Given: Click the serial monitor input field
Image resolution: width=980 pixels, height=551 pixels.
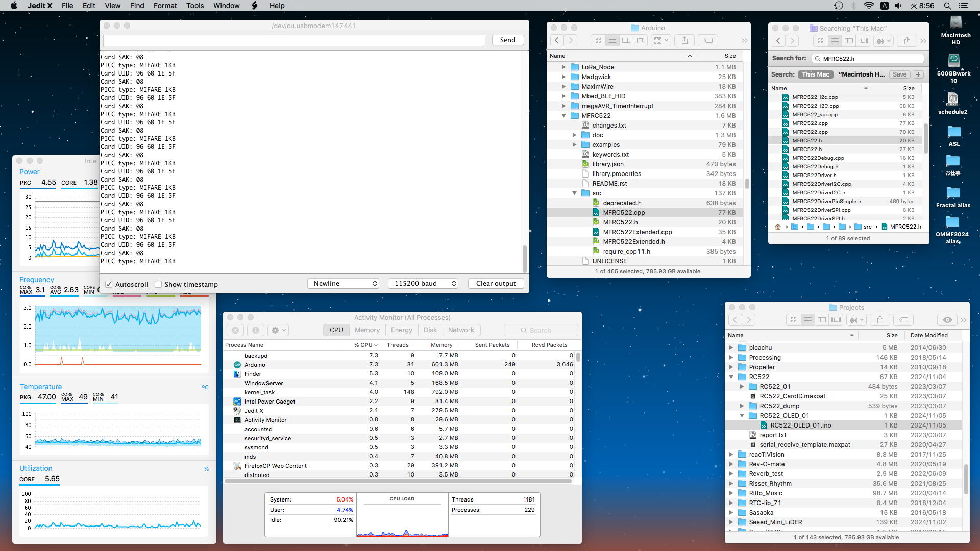Looking at the screenshot, I should point(294,40).
